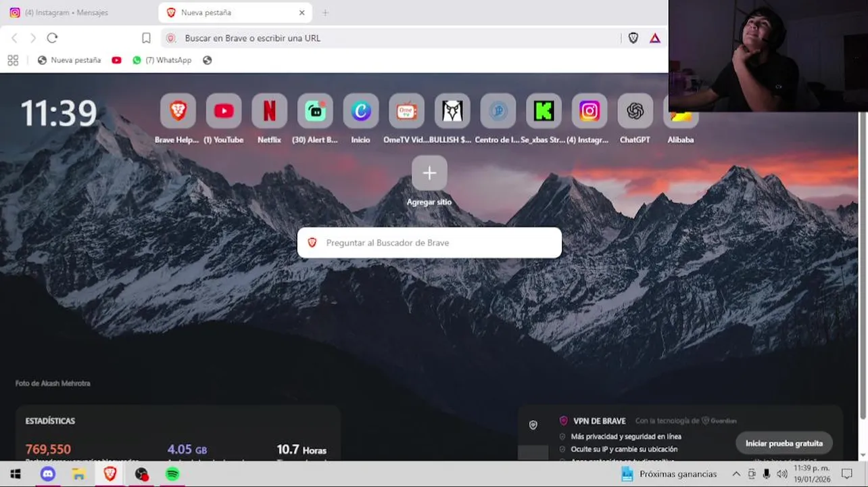Click the VPN DE BRAVE heading
The height and width of the screenshot is (487, 868).
[600, 421]
